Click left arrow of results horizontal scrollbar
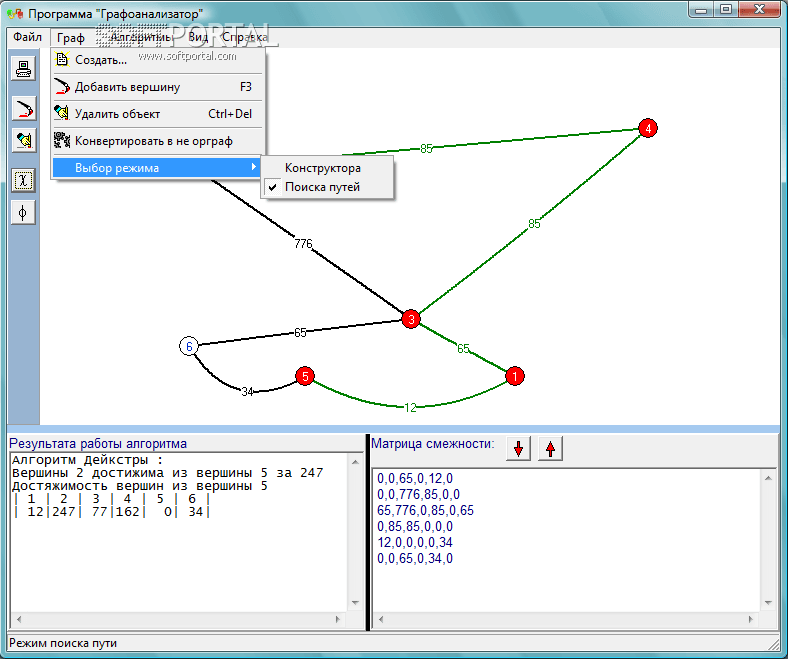This screenshot has height=659, width=788. point(19,619)
